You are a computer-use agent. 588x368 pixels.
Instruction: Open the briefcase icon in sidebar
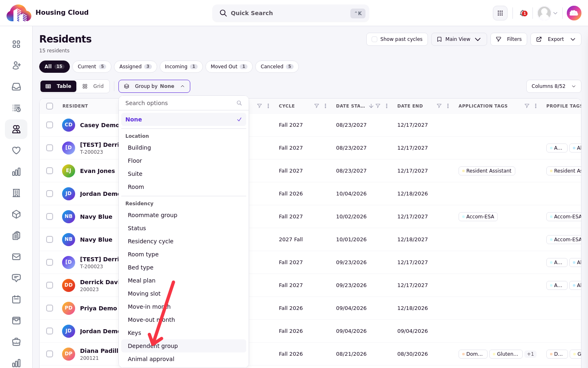tap(16, 342)
